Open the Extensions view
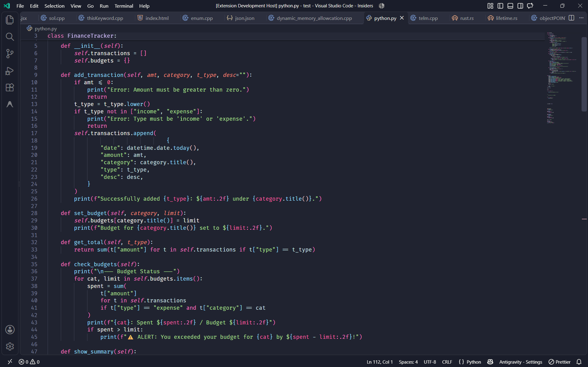Screen dimensions: 588x367 (x=10, y=88)
